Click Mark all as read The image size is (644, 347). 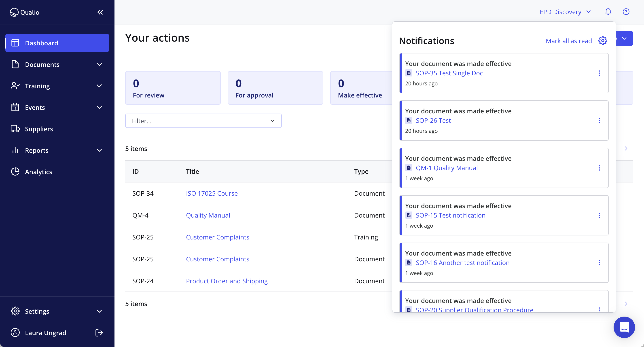click(x=569, y=40)
